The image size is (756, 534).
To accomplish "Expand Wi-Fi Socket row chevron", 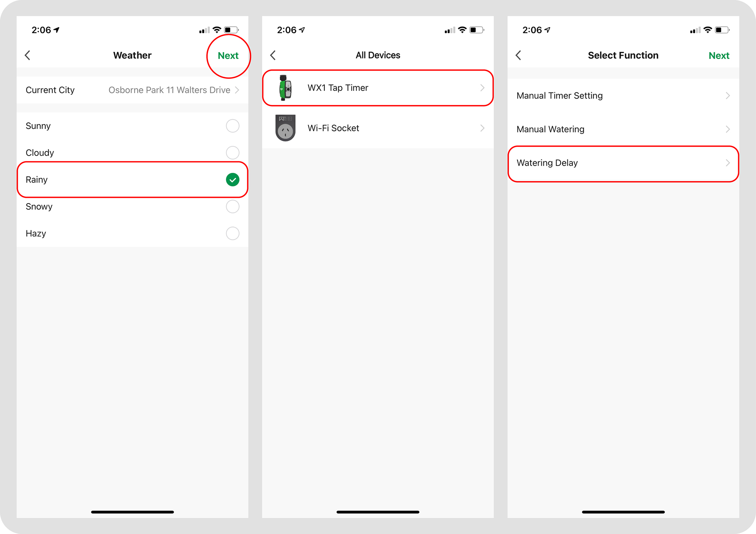I will click(482, 128).
